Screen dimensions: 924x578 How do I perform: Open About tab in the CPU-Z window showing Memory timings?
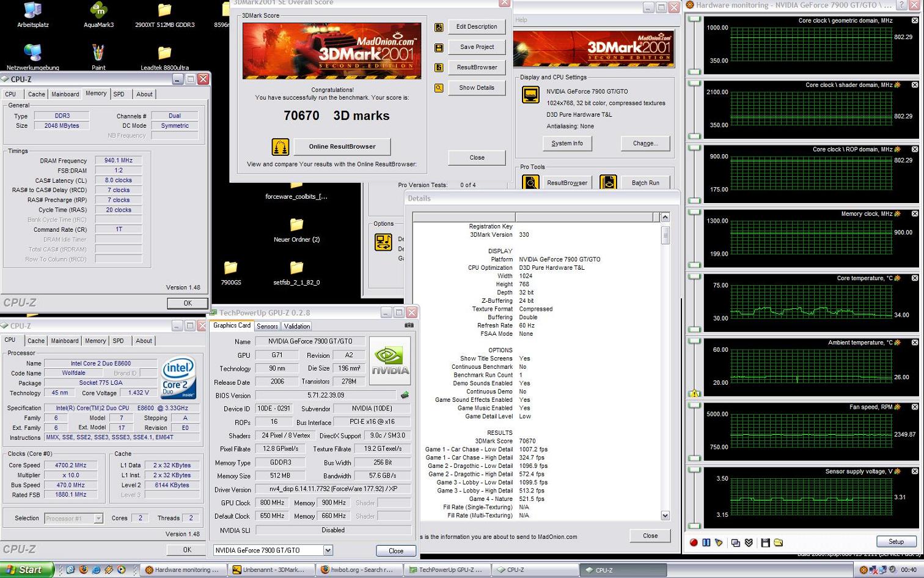(145, 94)
